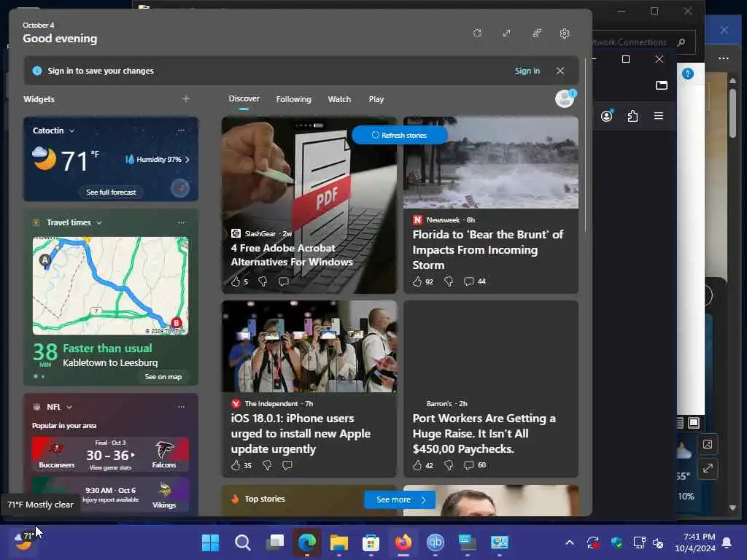Dislike the Florida storm story
Viewport: 747px width, 560px height.
pos(449,281)
